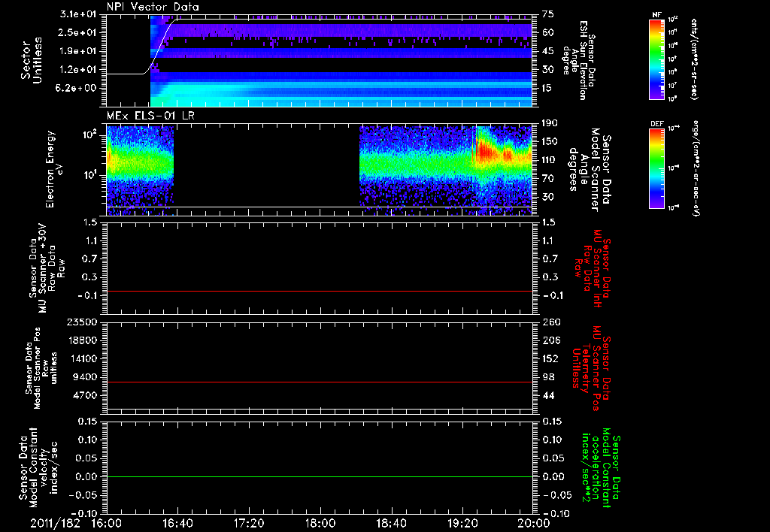Click the '19:20' time axis label
770x532 pixels.
tap(462, 523)
